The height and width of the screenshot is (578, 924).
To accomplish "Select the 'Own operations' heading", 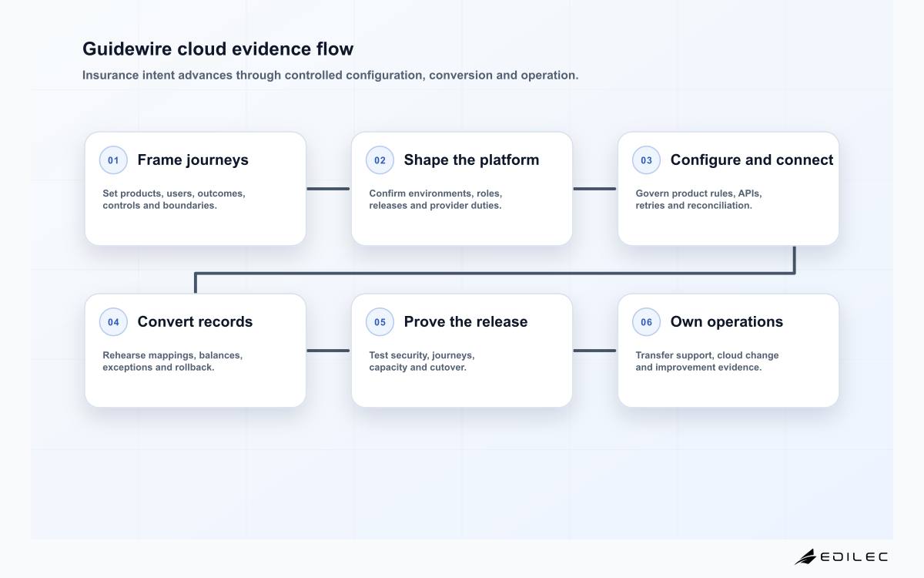I will click(x=726, y=322).
